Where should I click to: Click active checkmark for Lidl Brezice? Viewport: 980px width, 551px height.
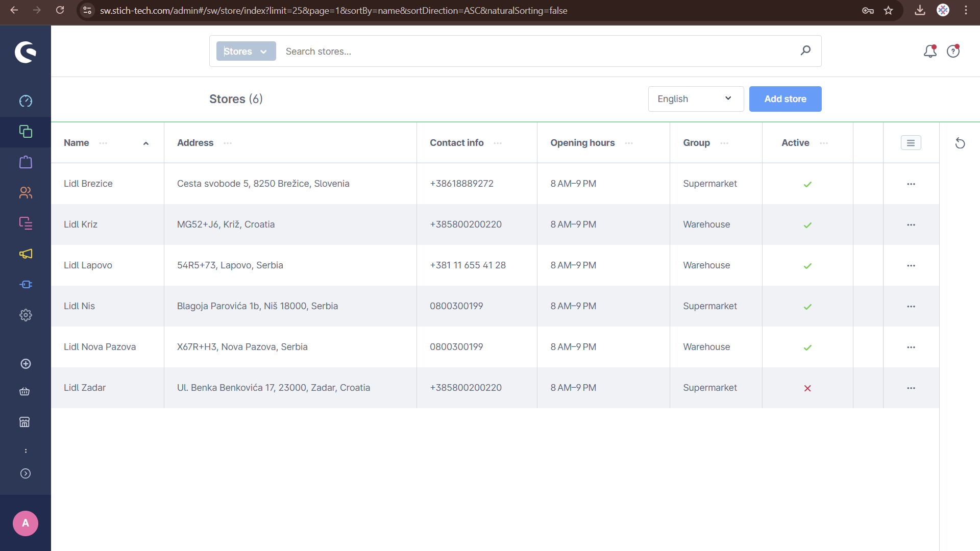click(x=807, y=184)
